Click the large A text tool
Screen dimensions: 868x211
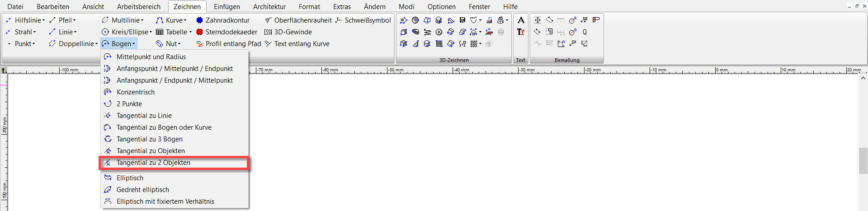[521, 20]
